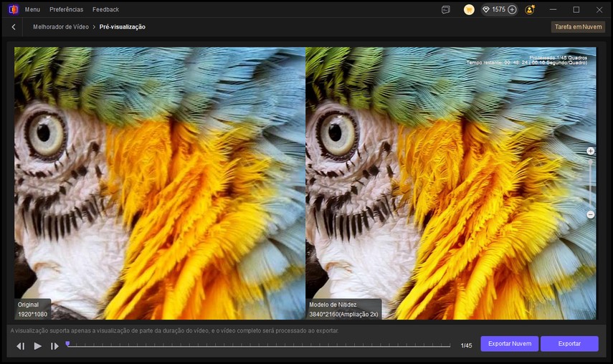Open the Feedback menu
613x364 pixels.
(105, 9)
